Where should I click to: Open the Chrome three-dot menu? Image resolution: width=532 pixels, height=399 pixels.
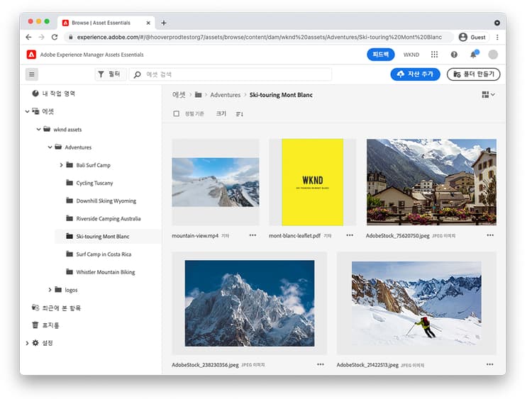(497, 38)
